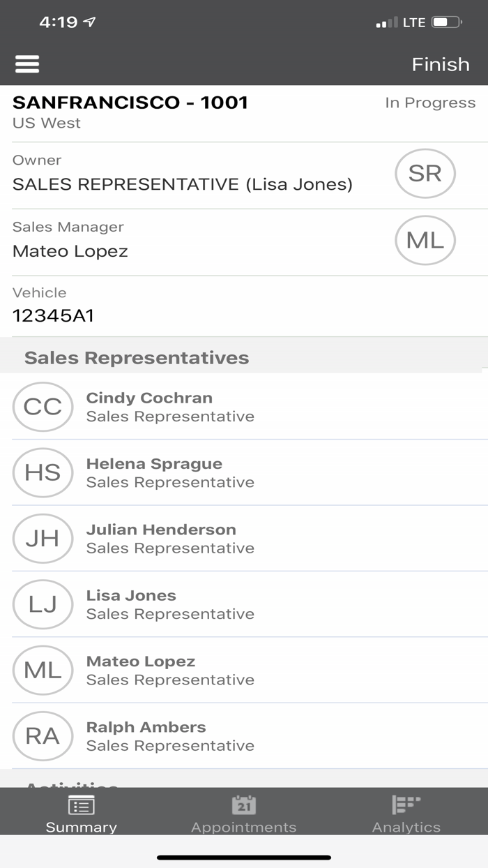Tap the SANFRANCISCO - 1001 title
The image size is (488, 868).
point(130,103)
